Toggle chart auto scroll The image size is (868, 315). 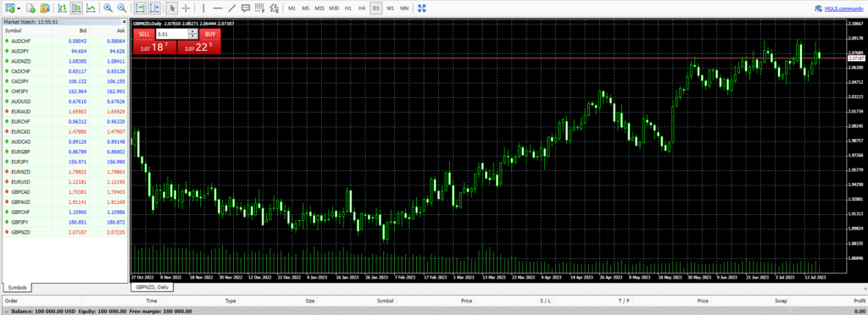tap(140, 8)
